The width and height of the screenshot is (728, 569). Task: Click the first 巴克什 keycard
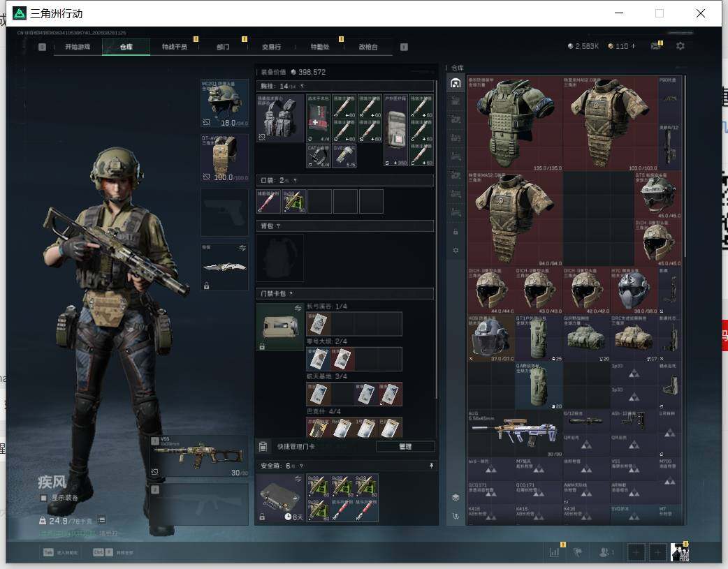click(319, 427)
